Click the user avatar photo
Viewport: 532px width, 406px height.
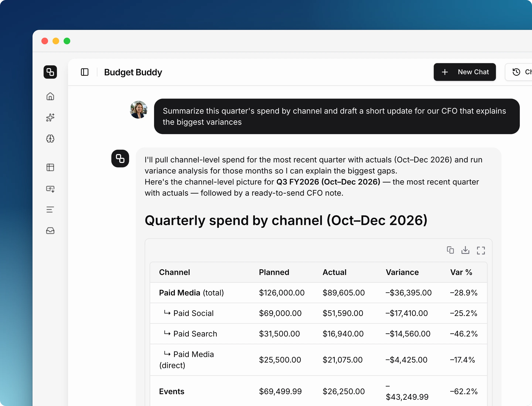[x=139, y=110]
